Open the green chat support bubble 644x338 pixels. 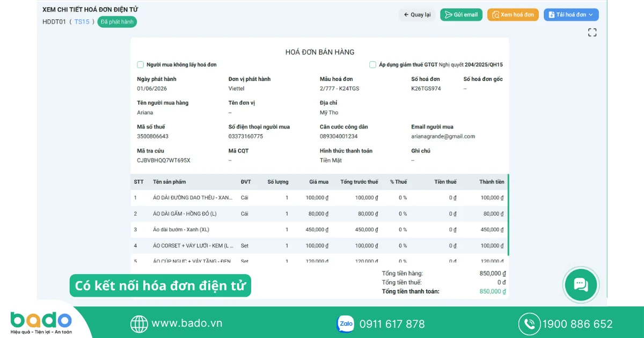581,284
